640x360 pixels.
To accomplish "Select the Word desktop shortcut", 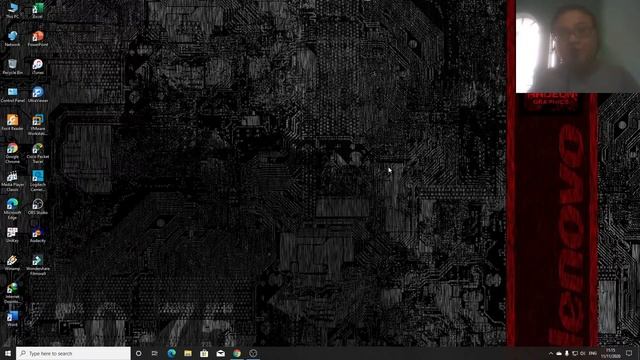I will pyautogui.click(x=13, y=319).
